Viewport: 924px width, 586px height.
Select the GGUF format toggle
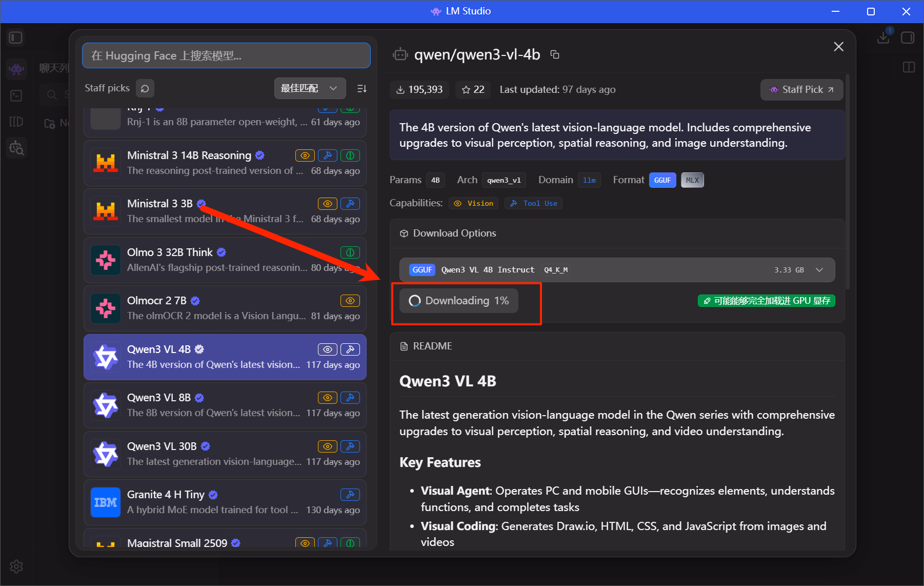[x=662, y=180]
